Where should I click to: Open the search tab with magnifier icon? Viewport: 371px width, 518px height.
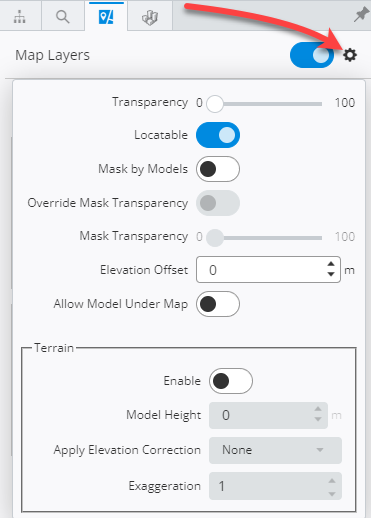pos(63,16)
